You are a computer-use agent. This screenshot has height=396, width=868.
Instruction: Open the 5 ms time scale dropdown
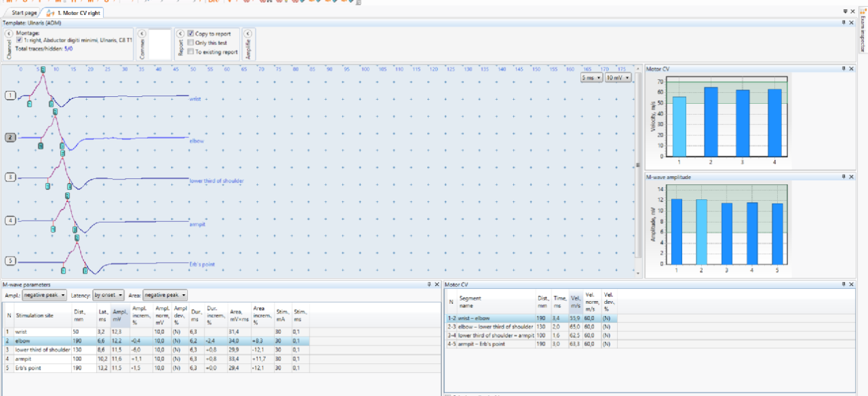tap(591, 78)
